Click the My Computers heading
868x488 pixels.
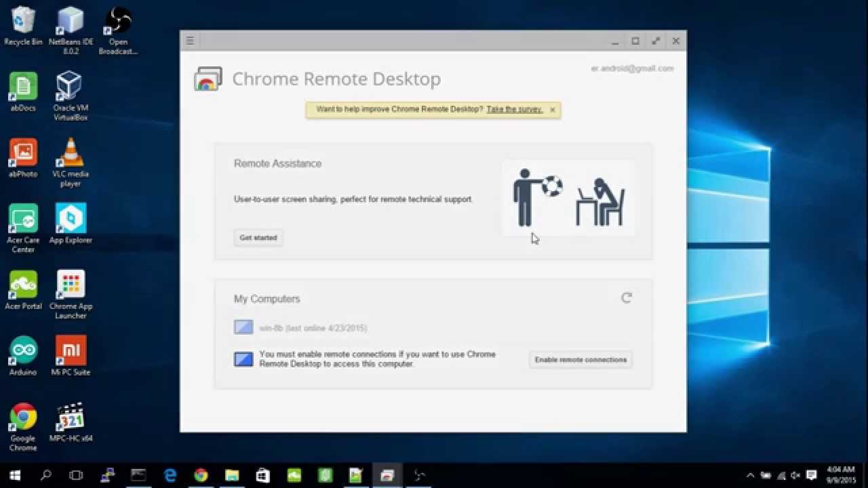267,299
